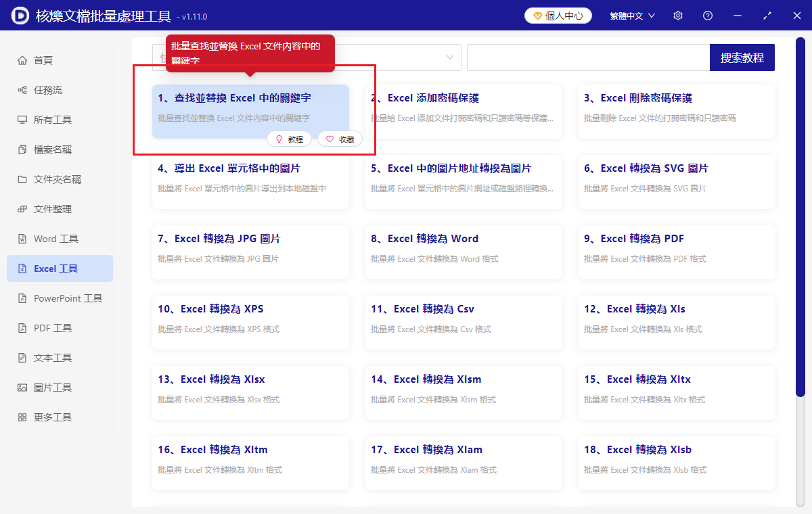Click the 搜索教程 button
Viewport: 812px width, 514px height.
click(x=742, y=57)
